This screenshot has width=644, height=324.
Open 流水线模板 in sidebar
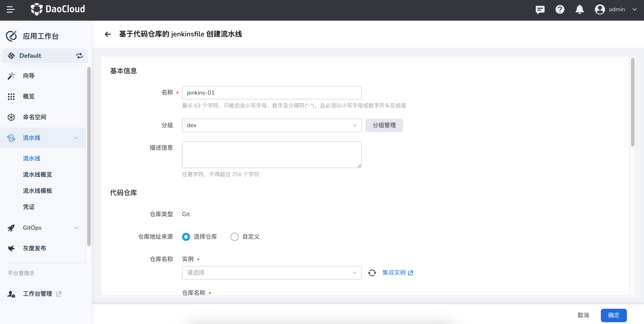[38, 191]
